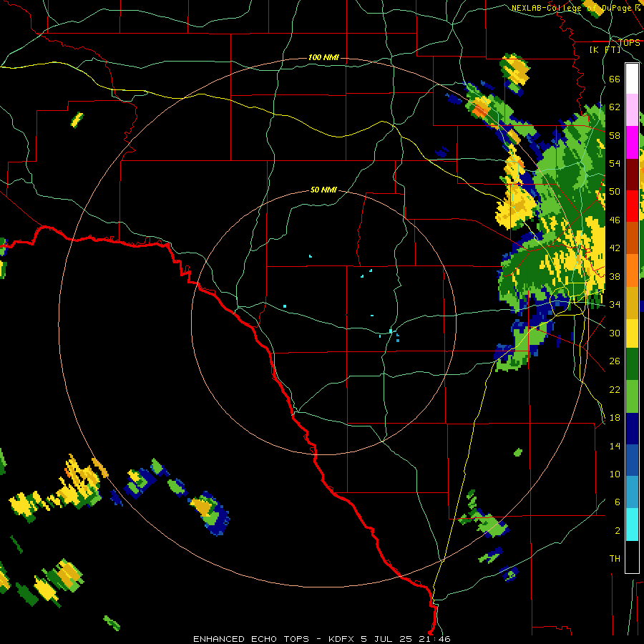Click the 6 legend value
Image resolution: width=644 pixels, height=644 pixels.
click(x=618, y=502)
